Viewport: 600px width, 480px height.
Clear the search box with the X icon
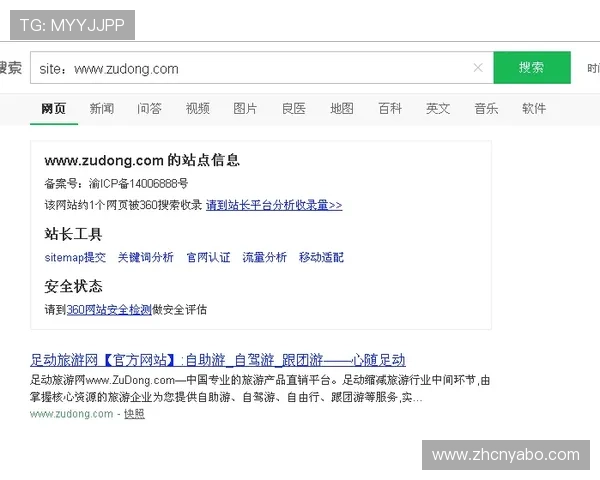(478, 68)
